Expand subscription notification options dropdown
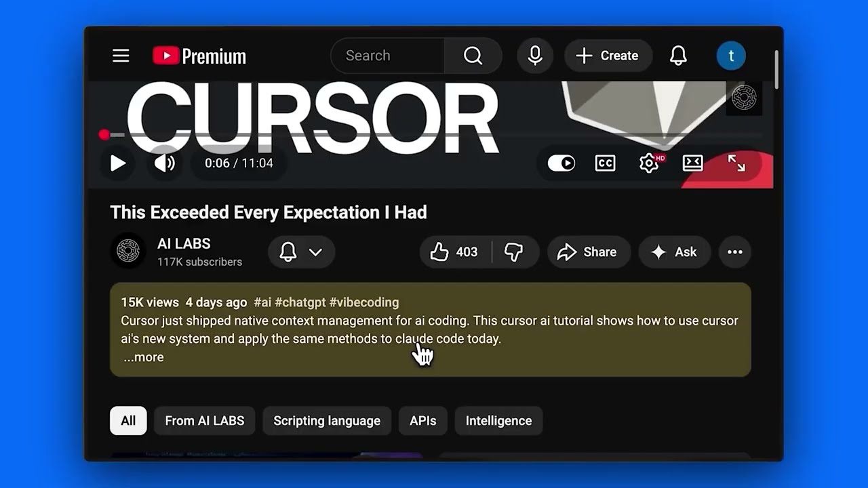Image resolution: width=868 pixels, height=488 pixels. pos(302,252)
